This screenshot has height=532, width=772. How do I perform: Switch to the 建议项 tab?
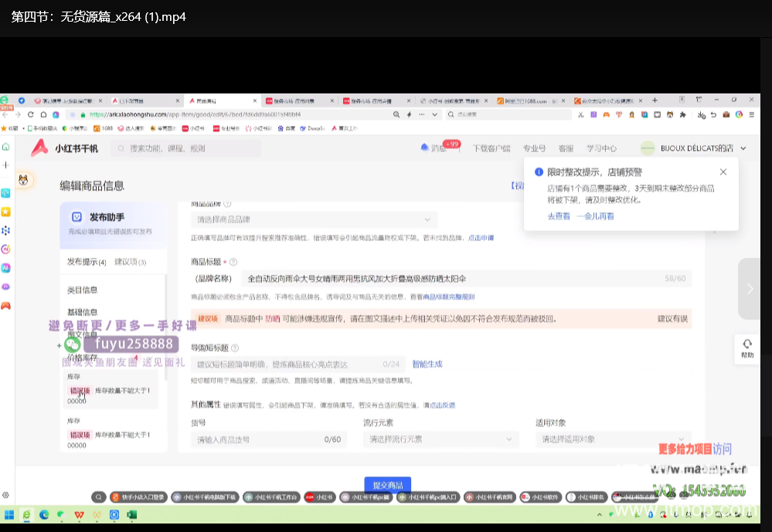129,262
